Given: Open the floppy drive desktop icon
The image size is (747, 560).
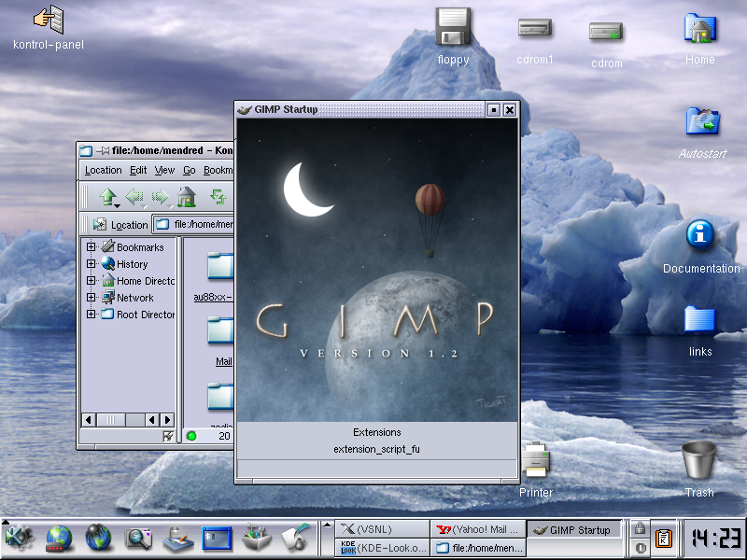Looking at the screenshot, I should (x=453, y=27).
